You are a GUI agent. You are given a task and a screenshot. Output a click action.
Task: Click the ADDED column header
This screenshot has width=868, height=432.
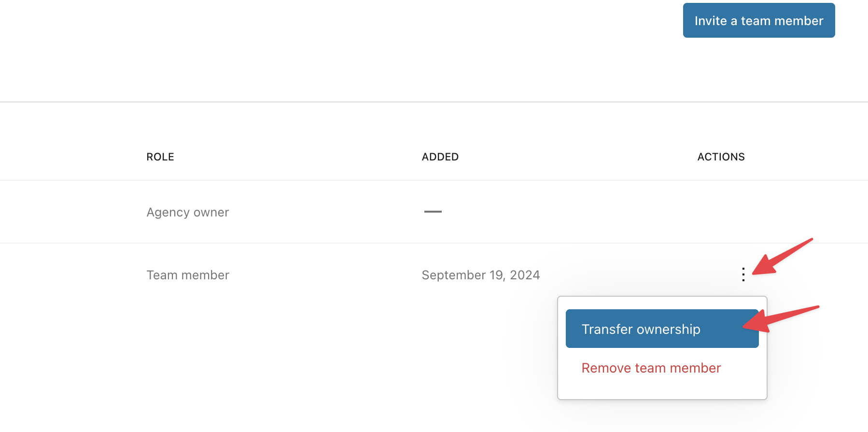pos(440,157)
